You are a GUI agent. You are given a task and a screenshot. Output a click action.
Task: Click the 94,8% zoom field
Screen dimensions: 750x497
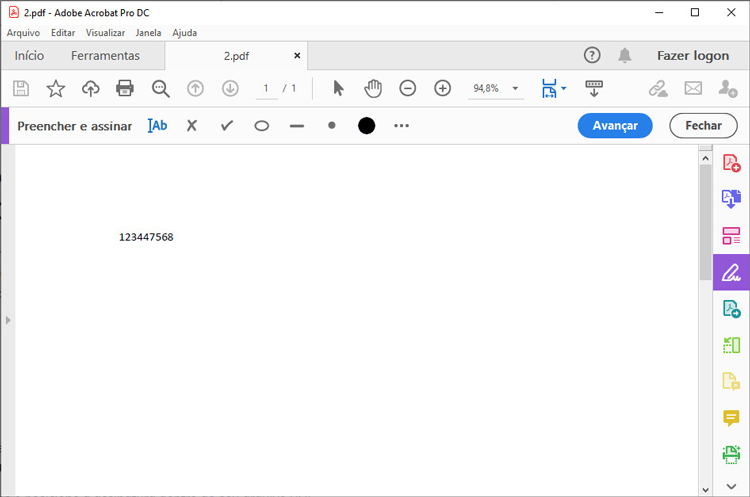coord(486,88)
